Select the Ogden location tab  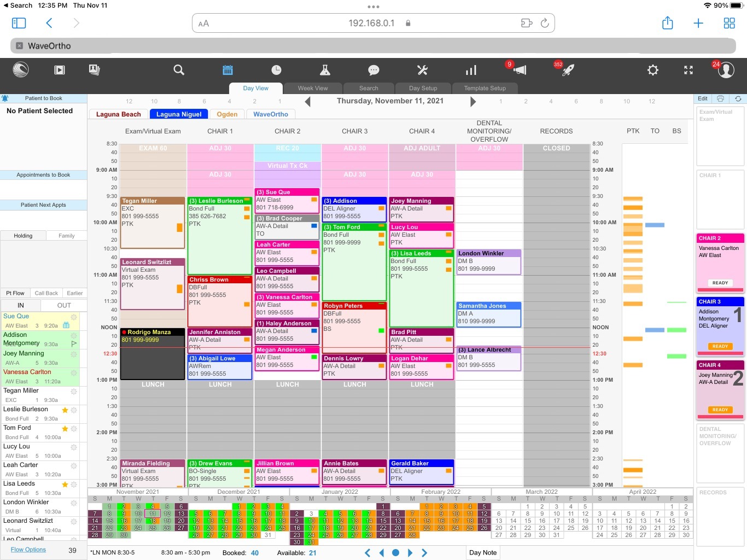(227, 114)
